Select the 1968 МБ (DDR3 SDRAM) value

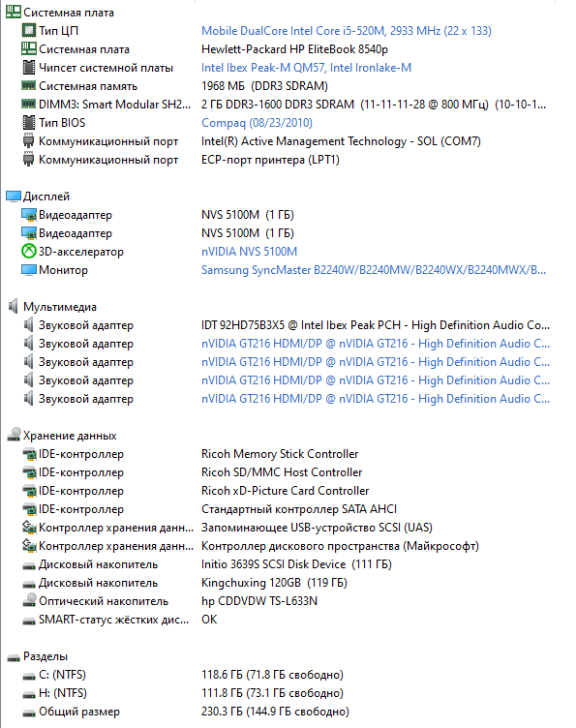(x=264, y=86)
